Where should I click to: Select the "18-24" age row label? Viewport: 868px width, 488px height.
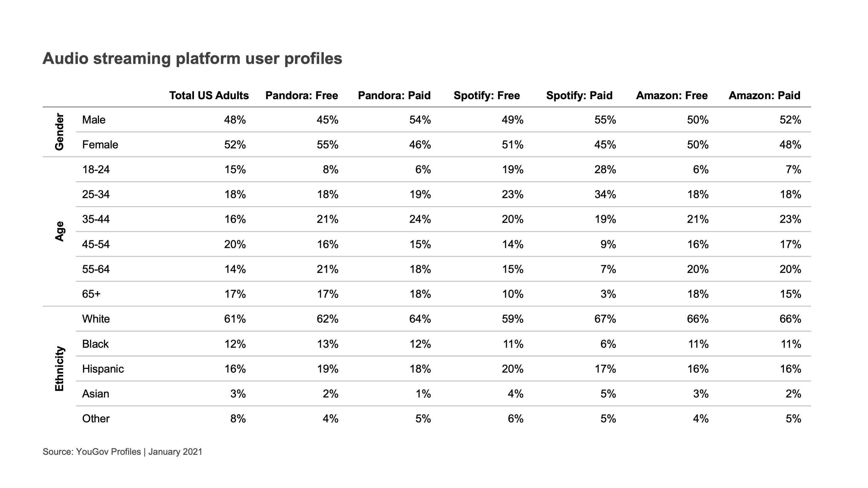(96, 170)
